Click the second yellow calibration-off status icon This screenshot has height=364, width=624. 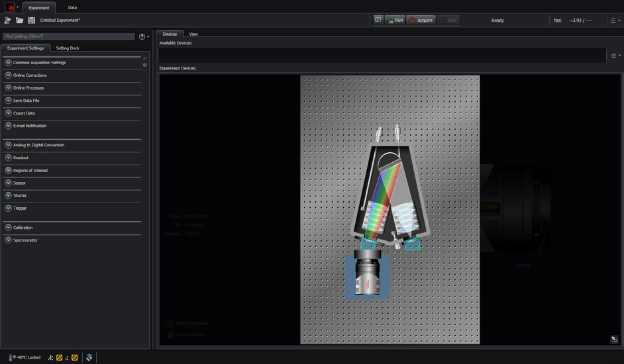(x=74, y=357)
